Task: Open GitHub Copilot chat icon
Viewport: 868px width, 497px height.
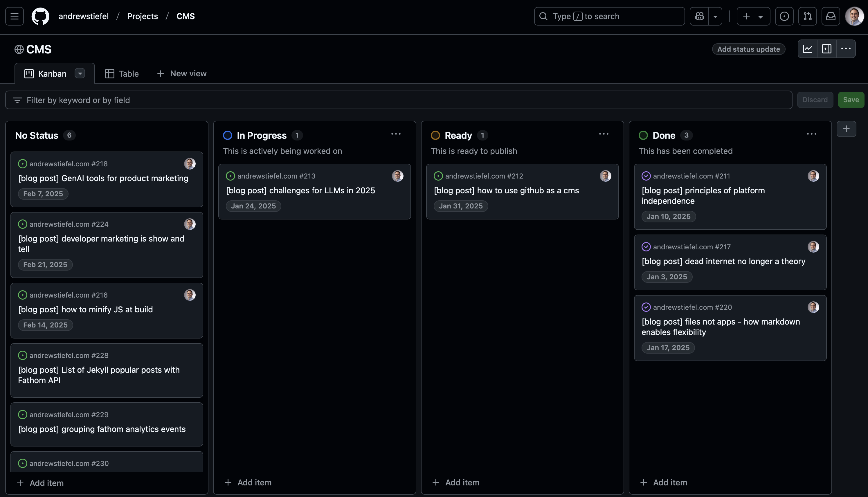Action: pyautogui.click(x=699, y=16)
